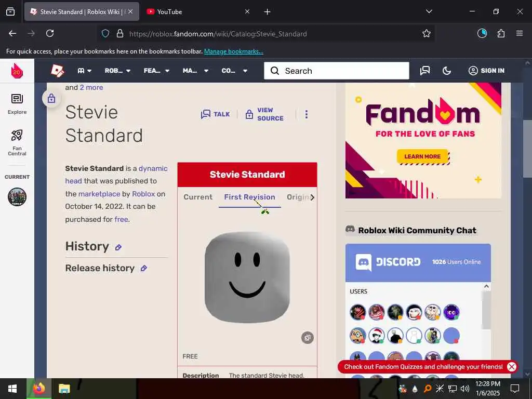The width and height of the screenshot is (532, 399).
Task: Open the volume speaker tray icon
Action: [x=465, y=389]
